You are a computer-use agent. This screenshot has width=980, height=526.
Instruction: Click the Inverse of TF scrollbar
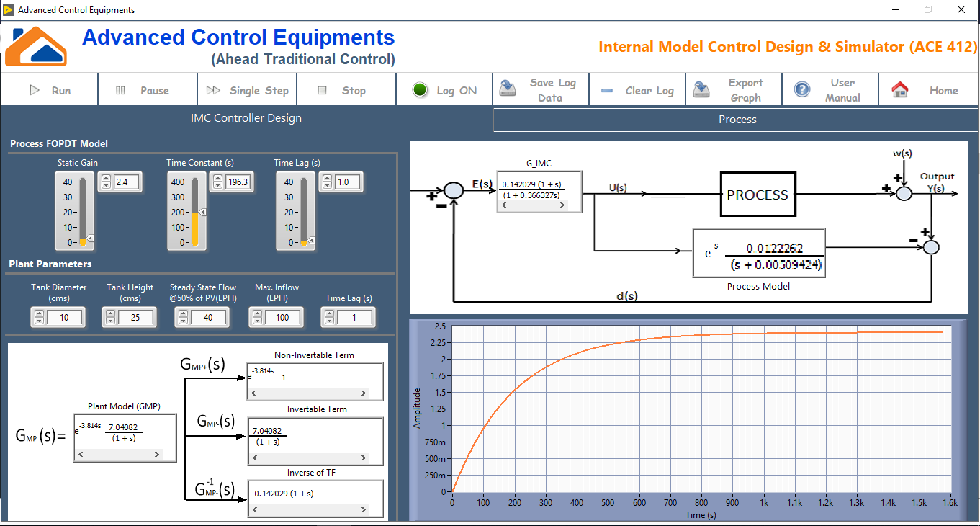coord(308,509)
